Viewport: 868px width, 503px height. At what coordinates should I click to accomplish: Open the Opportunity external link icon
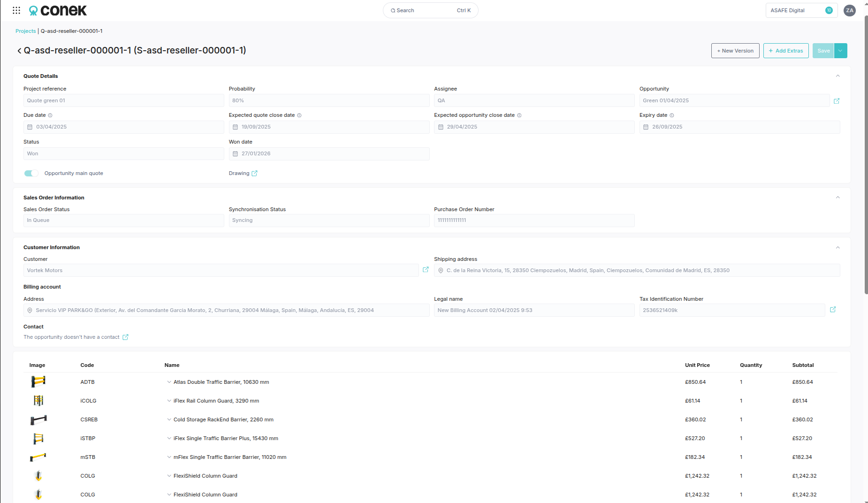(x=837, y=101)
